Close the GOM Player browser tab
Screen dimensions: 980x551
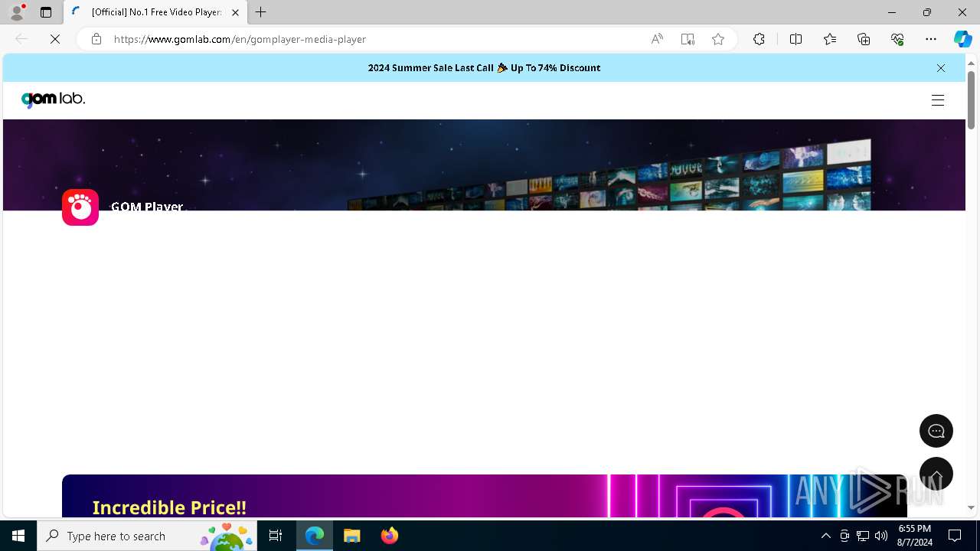point(235,12)
